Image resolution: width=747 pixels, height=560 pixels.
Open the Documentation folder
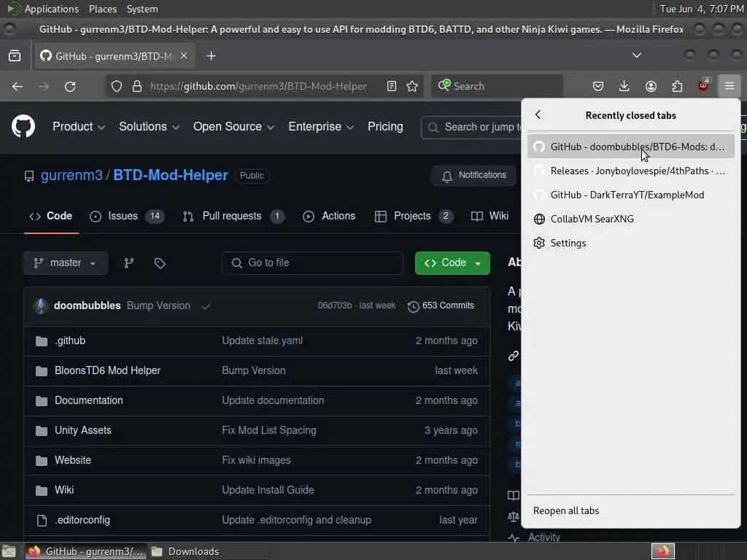88,400
